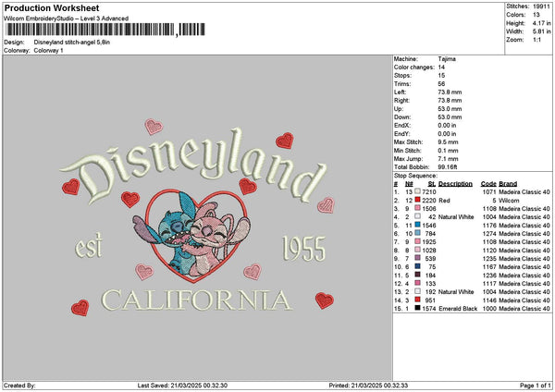Select the white swatch in the 42 Natural White row
The width and height of the screenshot is (555, 392).
[418, 217]
